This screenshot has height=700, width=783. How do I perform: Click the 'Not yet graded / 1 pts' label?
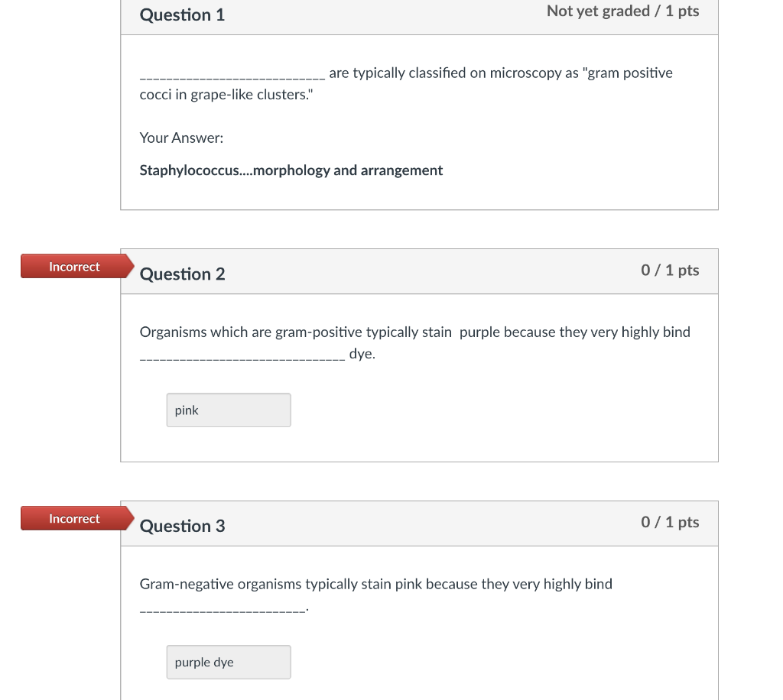(x=622, y=11)
